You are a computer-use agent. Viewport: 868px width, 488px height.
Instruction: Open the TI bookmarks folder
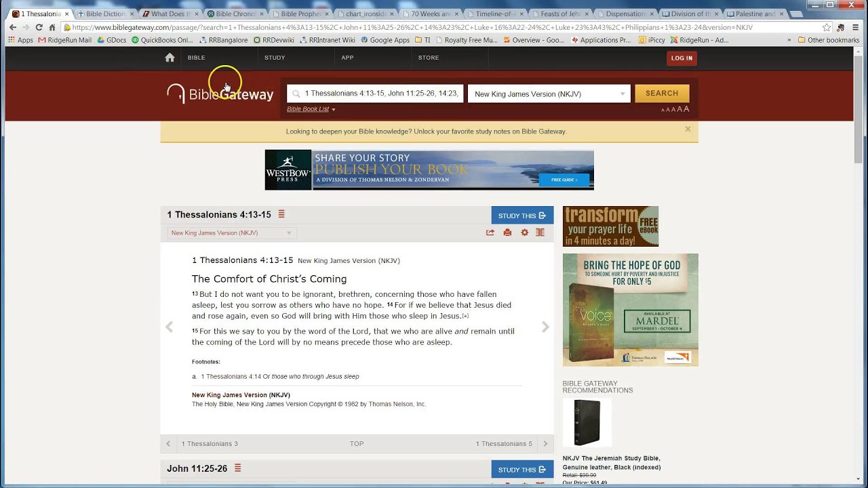pos(422,40)
